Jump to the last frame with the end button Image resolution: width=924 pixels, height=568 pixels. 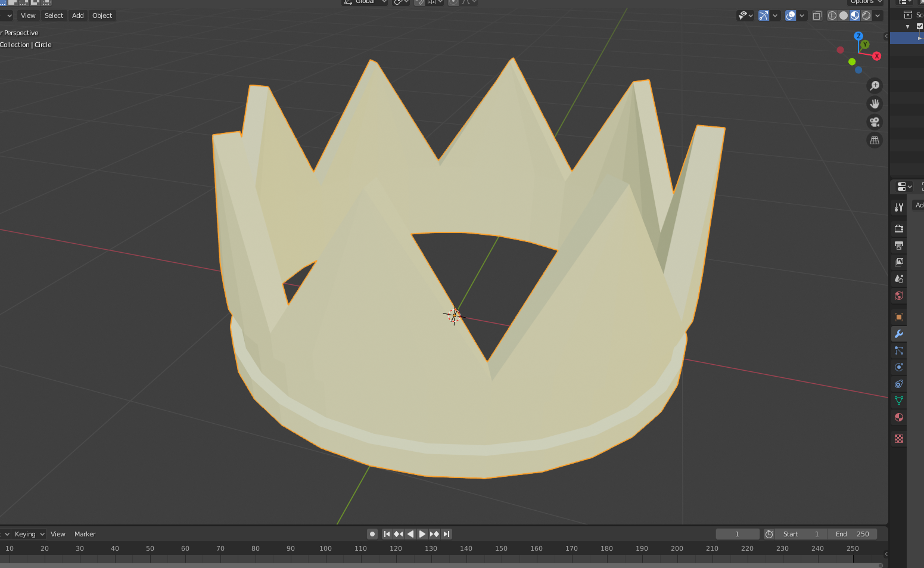click(446, 534)
